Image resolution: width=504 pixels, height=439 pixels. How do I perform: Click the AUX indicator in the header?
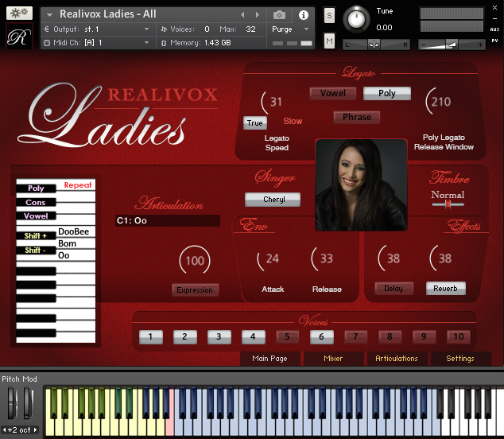pyautogui.click(x=494, y=29)
